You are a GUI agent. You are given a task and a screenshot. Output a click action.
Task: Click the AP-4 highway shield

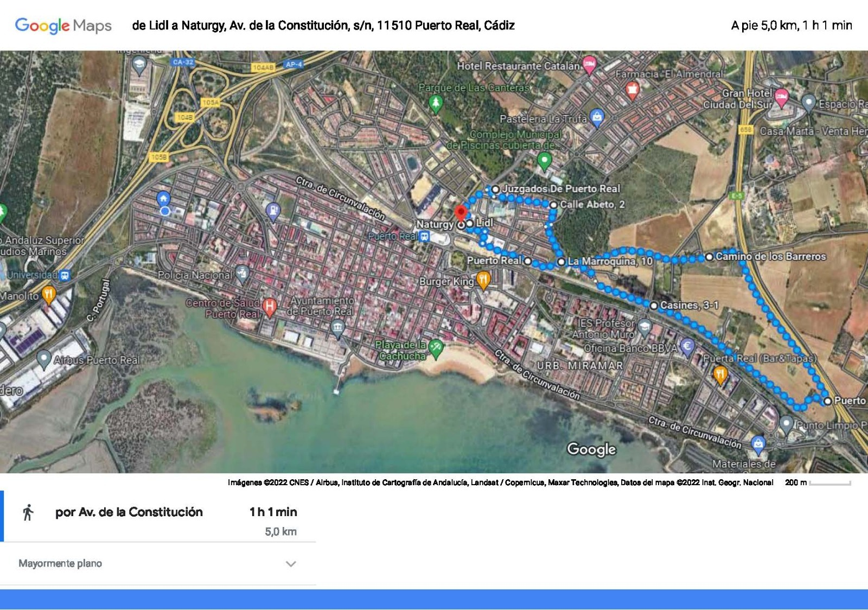tap(293, 64)
